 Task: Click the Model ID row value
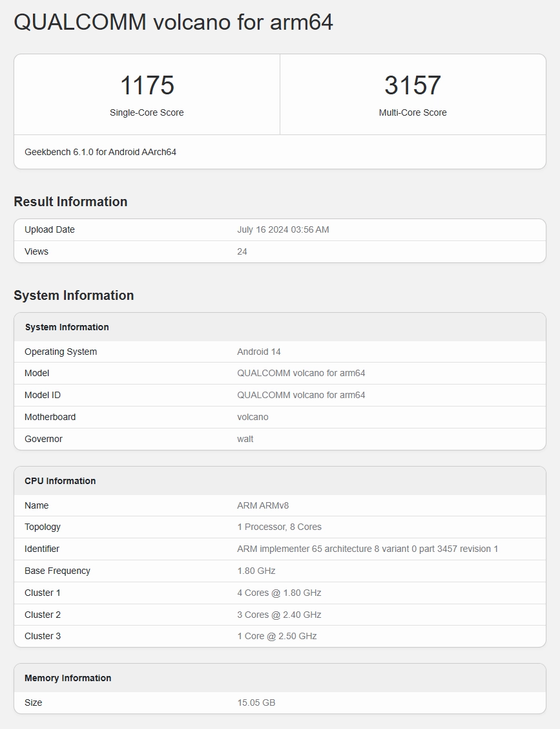point(301,395)
